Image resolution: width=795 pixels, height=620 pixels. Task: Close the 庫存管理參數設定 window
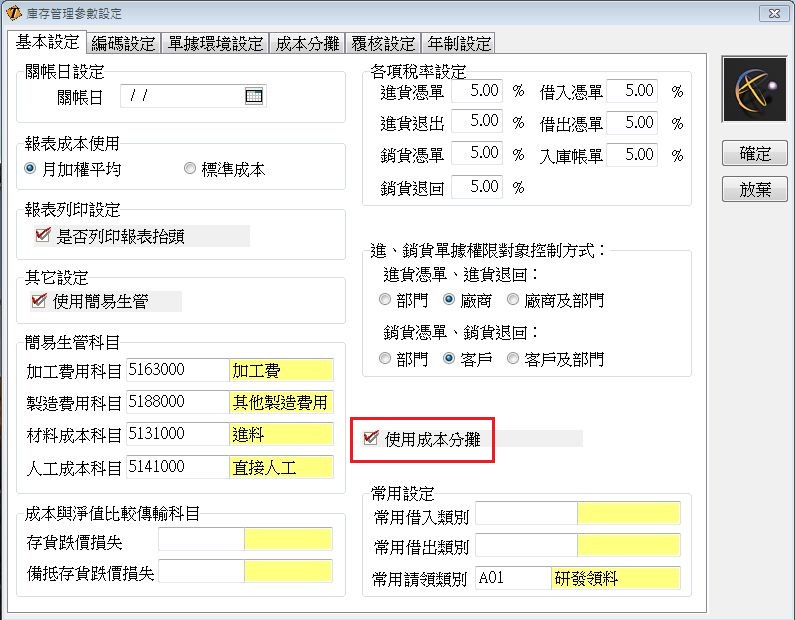click(x=771, y=13)
